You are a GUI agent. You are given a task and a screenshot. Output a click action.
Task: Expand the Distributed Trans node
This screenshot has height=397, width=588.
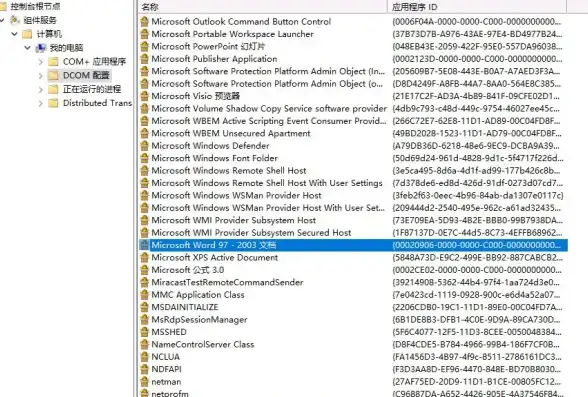click(x=40, y=103)
